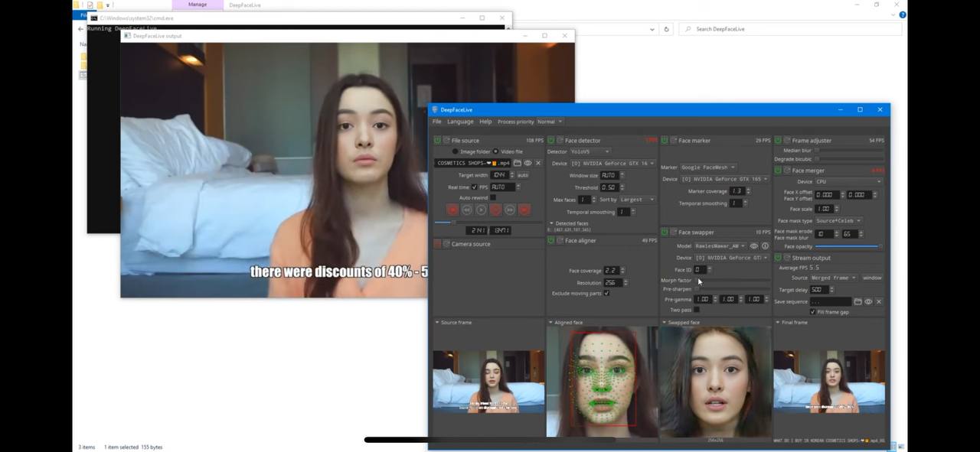Open Save sequence folder browser icon
This screenshot has height=452, width=980.
coord(857,301)
